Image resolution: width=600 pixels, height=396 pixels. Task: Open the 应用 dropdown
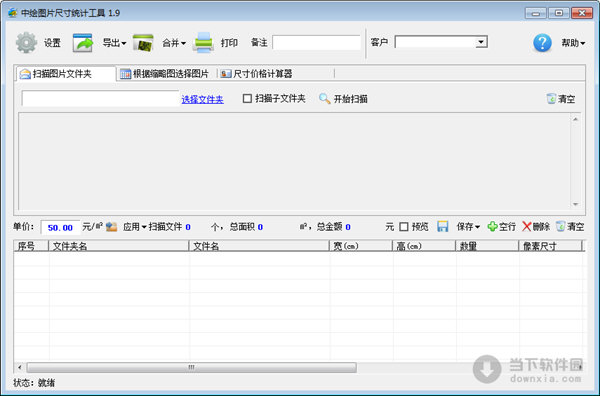coord(135,227)
